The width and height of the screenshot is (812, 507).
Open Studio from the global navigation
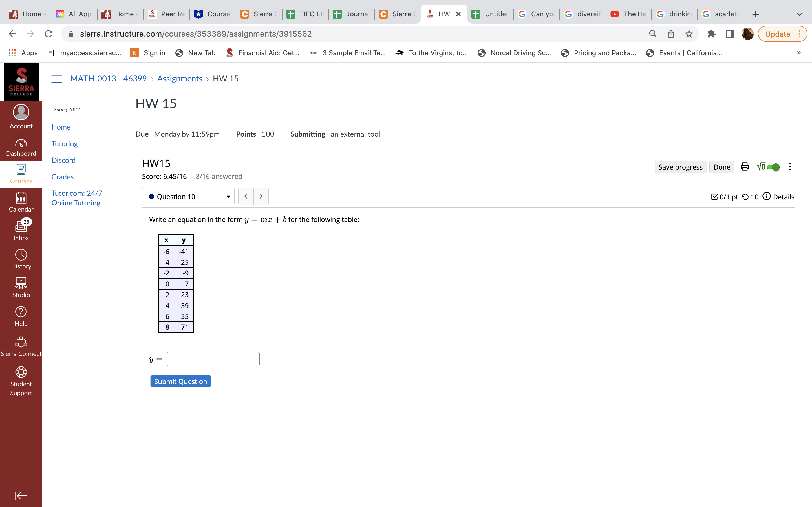[21, 287]
